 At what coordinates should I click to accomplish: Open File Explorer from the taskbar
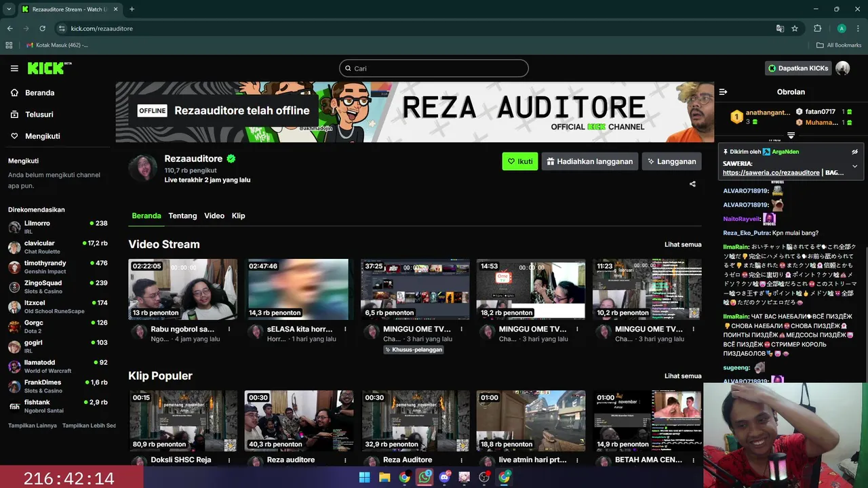384,477
